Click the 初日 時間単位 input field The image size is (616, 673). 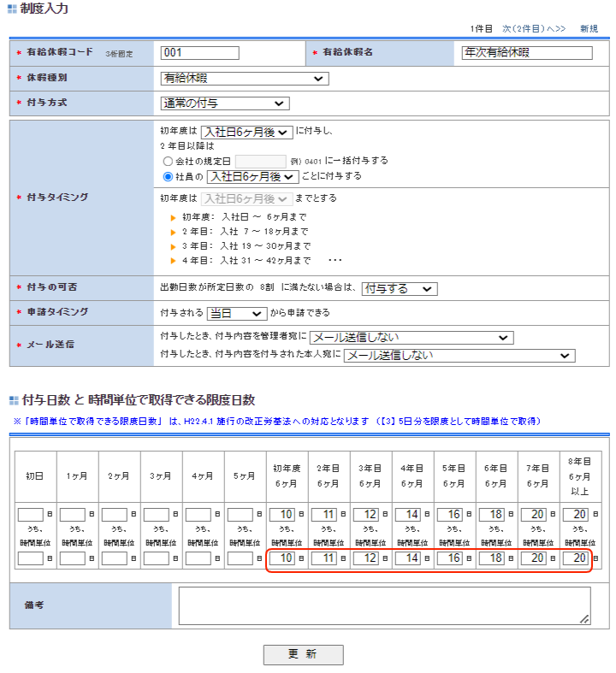[x=31, y=558]
